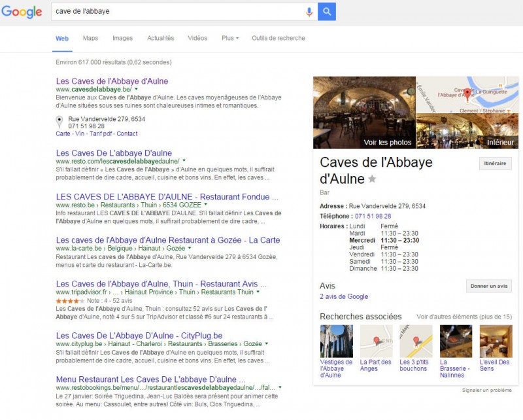Open the Intérieur photo thumbnail

pos(467,131)
